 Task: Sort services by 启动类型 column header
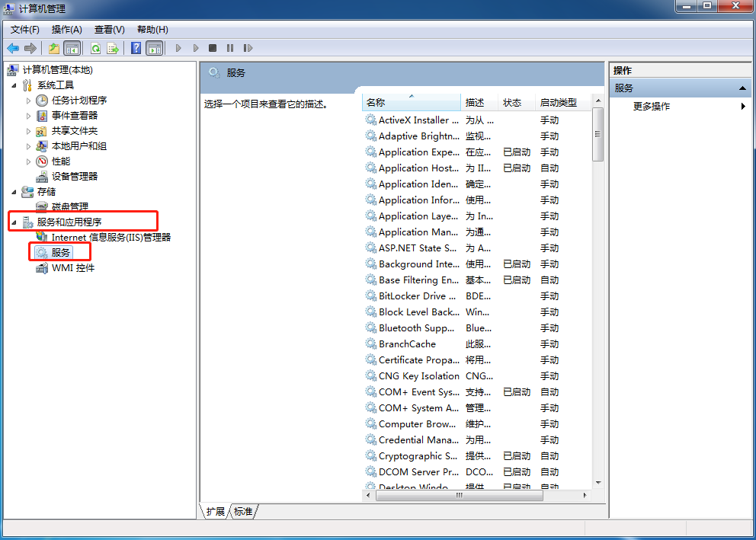tap(558, 102)
